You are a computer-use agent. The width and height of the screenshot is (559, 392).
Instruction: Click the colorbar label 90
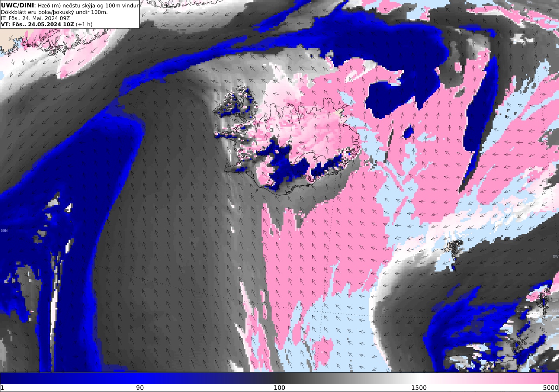coord(140,388)
